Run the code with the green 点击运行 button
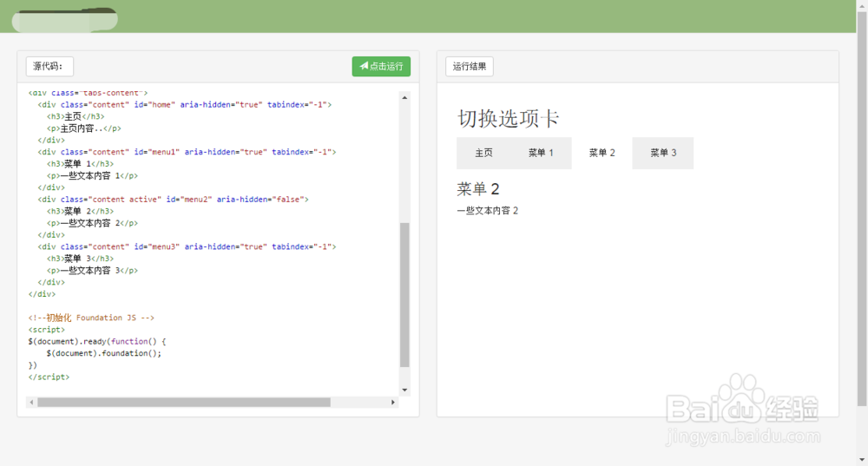Image resolution: width=868 pixels, height=466 pixels. tap(381, 67)
